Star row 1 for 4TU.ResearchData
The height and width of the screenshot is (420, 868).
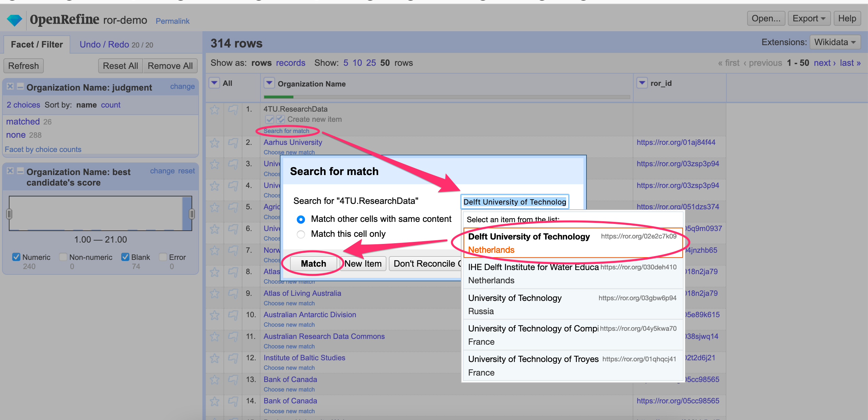point(215,110)
